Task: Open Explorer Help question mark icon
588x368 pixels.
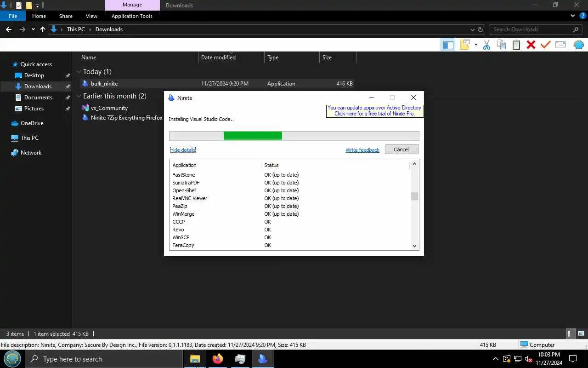Action: click(583, 16)
